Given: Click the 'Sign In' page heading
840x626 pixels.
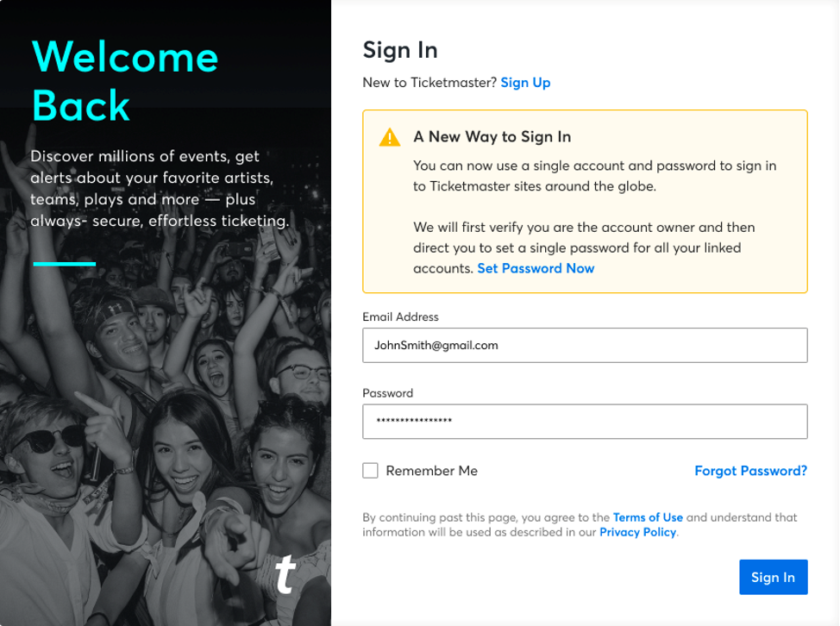Looking at the screenshot, I should (400, 50).
